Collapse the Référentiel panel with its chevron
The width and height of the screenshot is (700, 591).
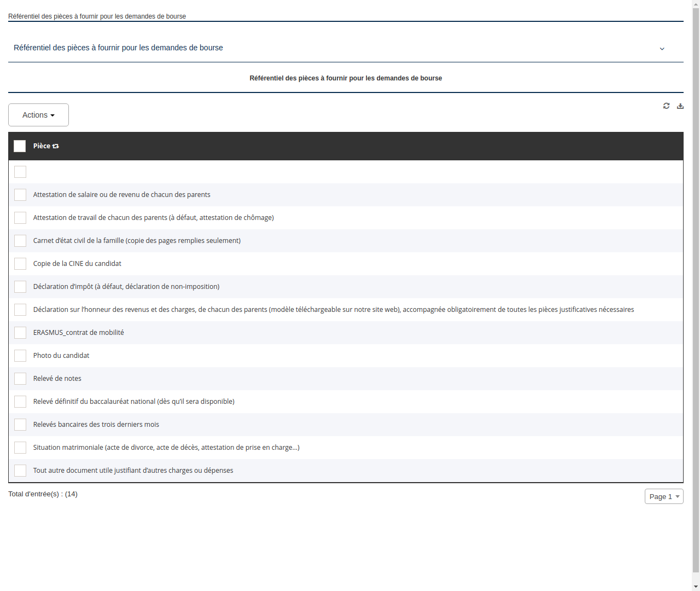(x=662, y=48)
